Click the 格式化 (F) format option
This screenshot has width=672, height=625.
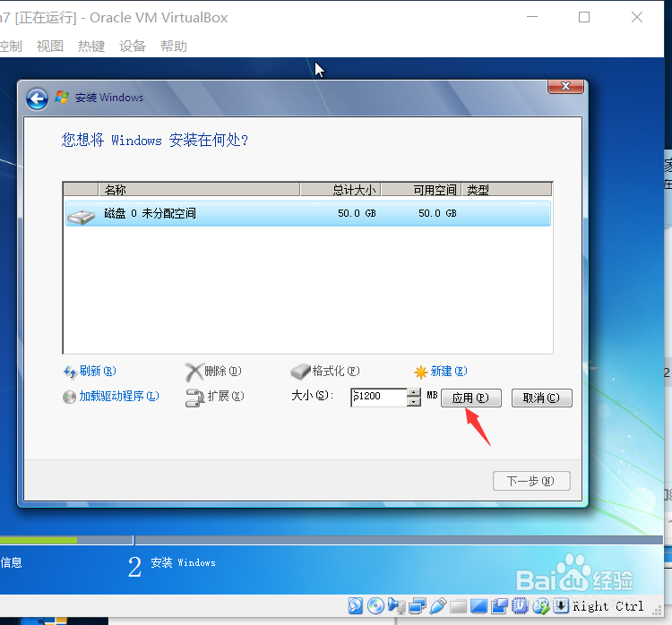[x=325, y=371]
